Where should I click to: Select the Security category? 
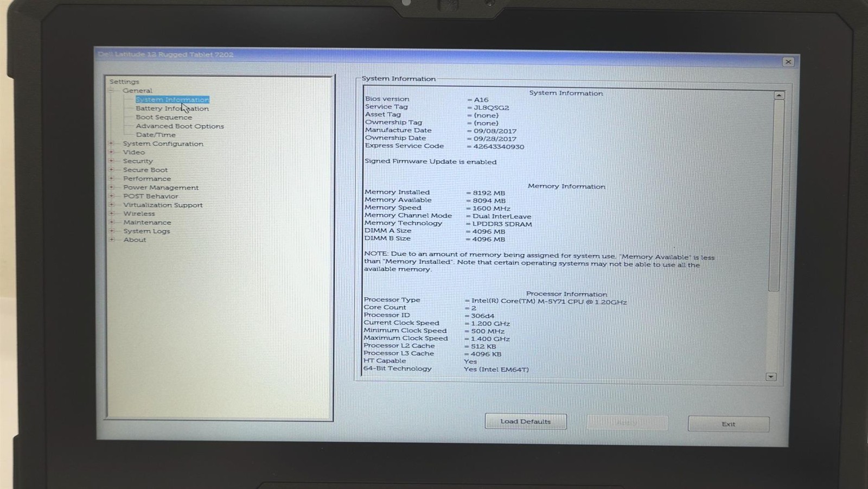point(138,161)
